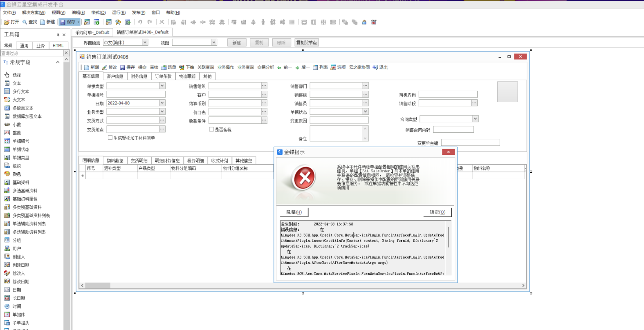Switch toolbox to the HTML tab
This screenshot has width=644, height=330.
pos(58,46)
